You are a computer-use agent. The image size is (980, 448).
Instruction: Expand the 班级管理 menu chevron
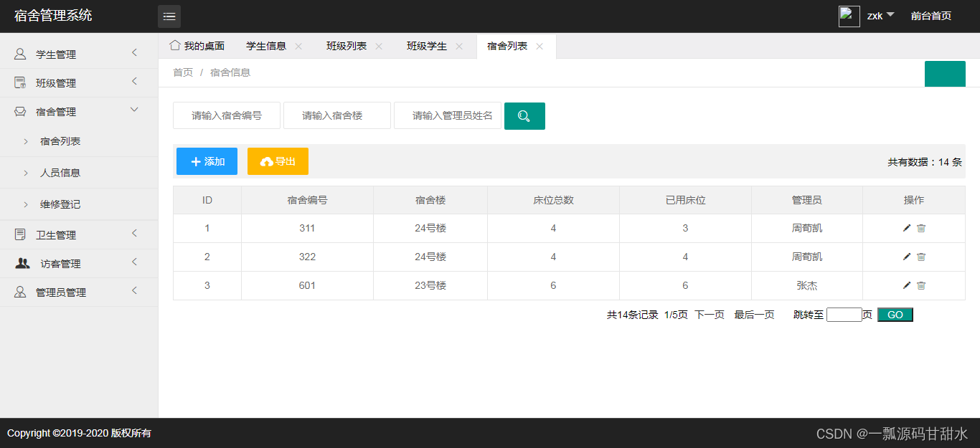click(x=134, y=82)
